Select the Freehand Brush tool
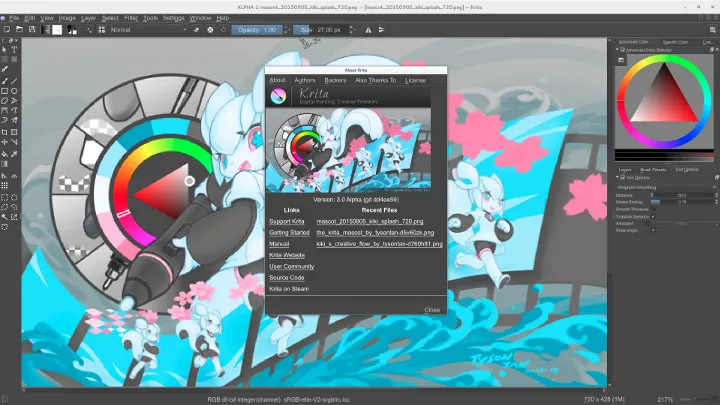The height and width of the screenshot is (405, 720). click(5, 81)
